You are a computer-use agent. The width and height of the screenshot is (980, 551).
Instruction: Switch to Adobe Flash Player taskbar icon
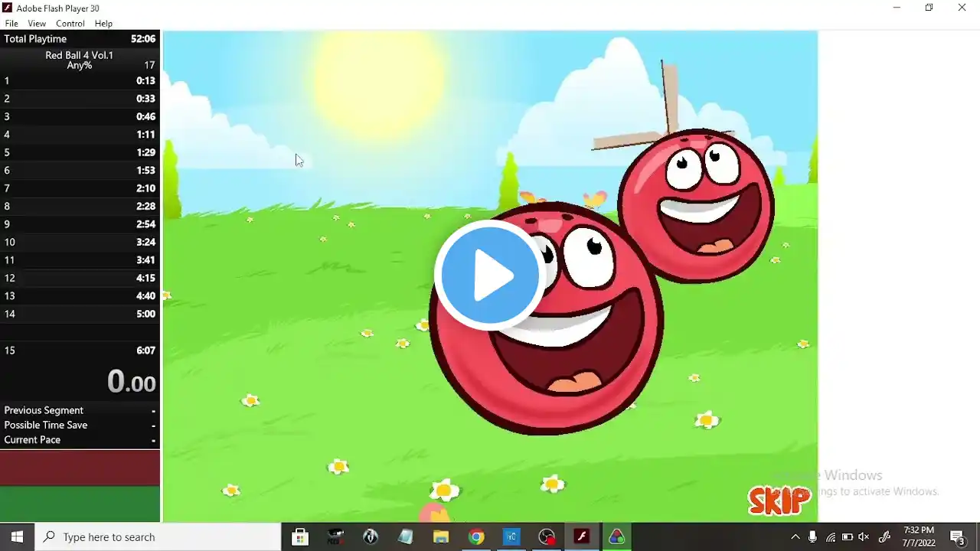pyautogui.click(x=582, y=536)
